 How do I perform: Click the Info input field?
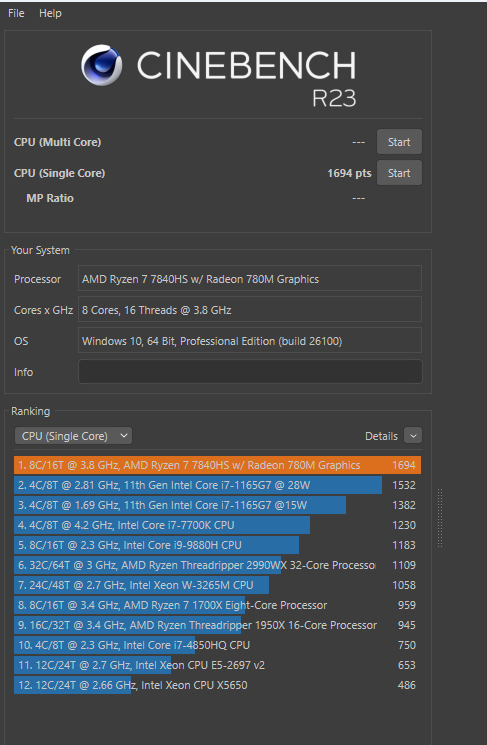click(x=250, y=372)
